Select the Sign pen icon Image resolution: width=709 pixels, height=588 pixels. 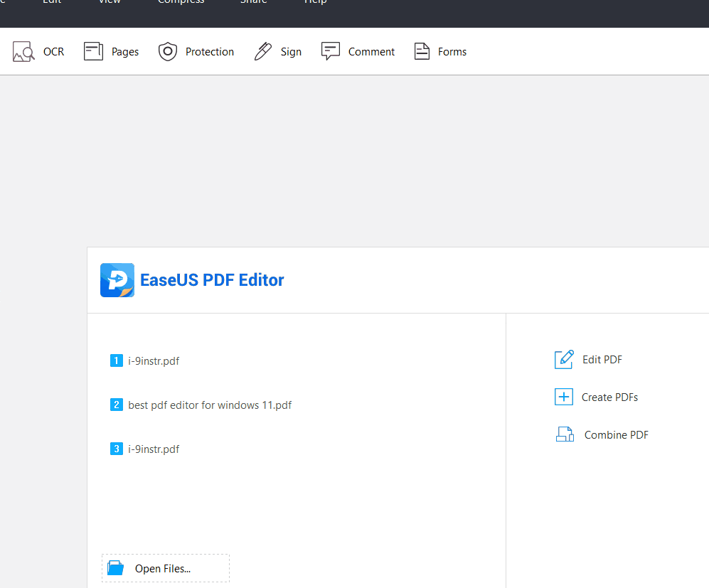coord(263,51)
